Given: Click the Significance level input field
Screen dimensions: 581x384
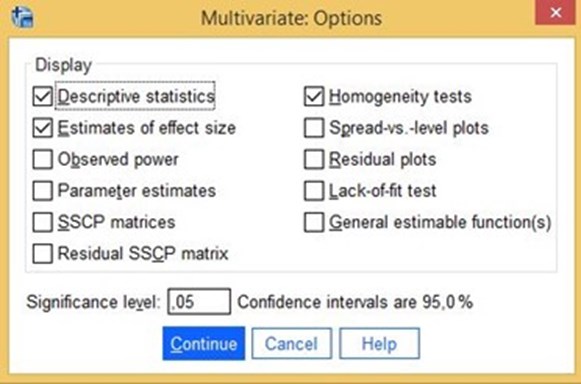Looking at the screenshot, I should (199, 302).
